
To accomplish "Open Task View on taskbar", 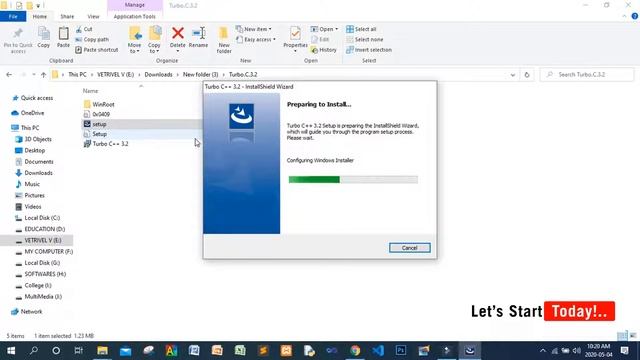I will [x=78, y=351].
